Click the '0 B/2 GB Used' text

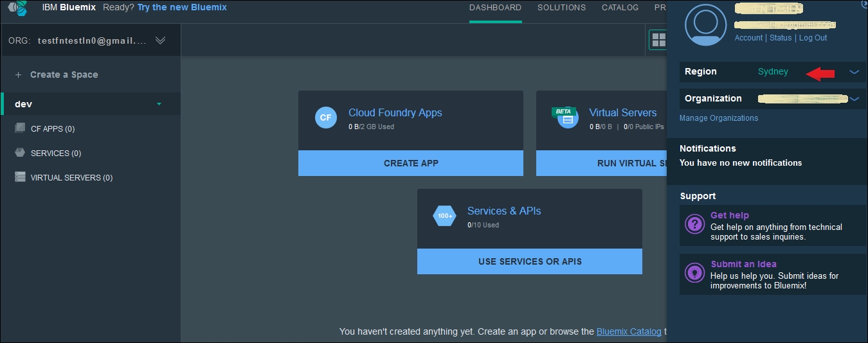click(x=371, y=127)
